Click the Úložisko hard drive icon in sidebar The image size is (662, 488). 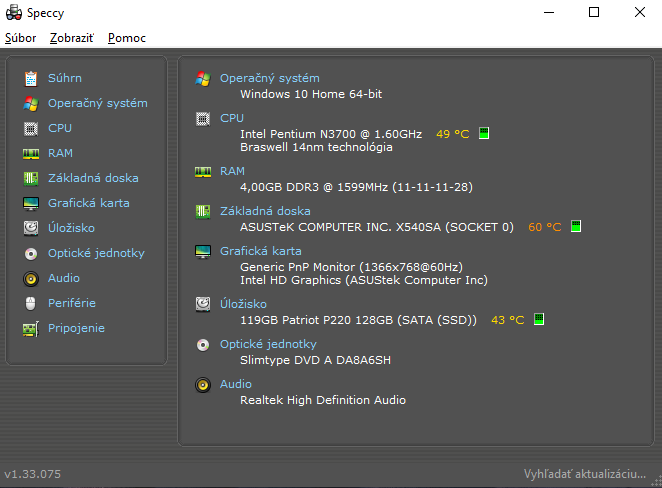click(31, 228)
